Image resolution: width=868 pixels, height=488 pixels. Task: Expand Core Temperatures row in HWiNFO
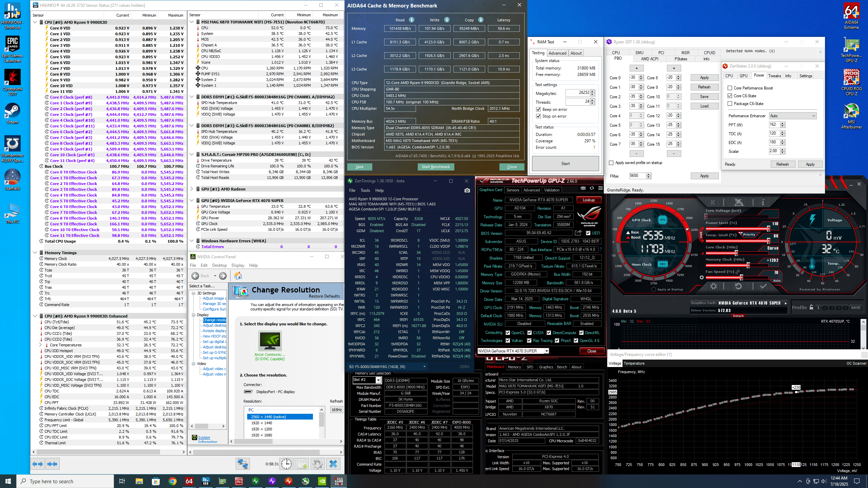pyautogui.click(x=40, y=345)
